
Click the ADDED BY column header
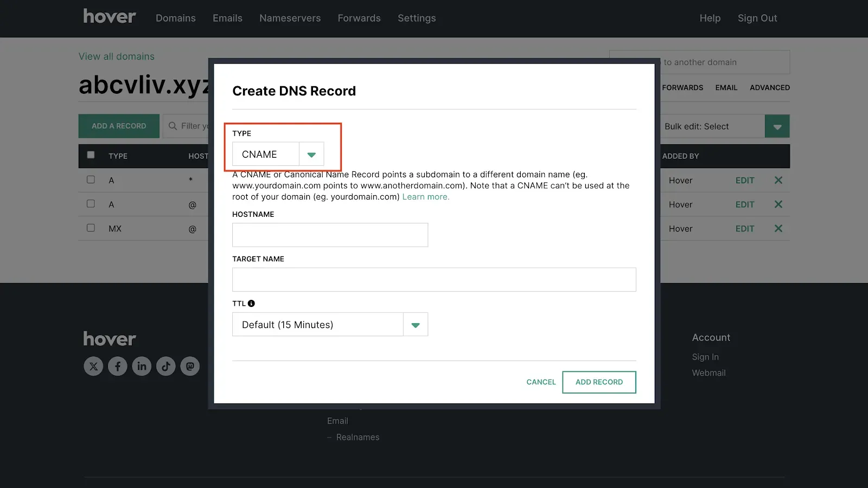680,156
